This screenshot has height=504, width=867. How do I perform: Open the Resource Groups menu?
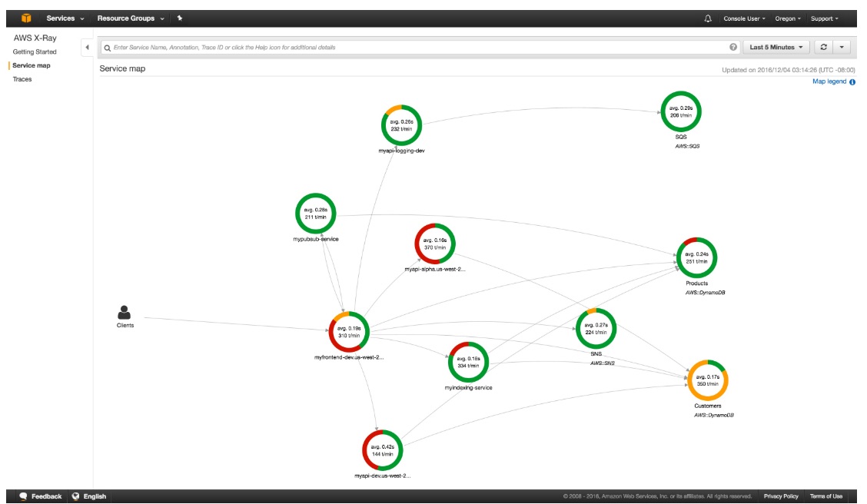(x=131, y=18)
